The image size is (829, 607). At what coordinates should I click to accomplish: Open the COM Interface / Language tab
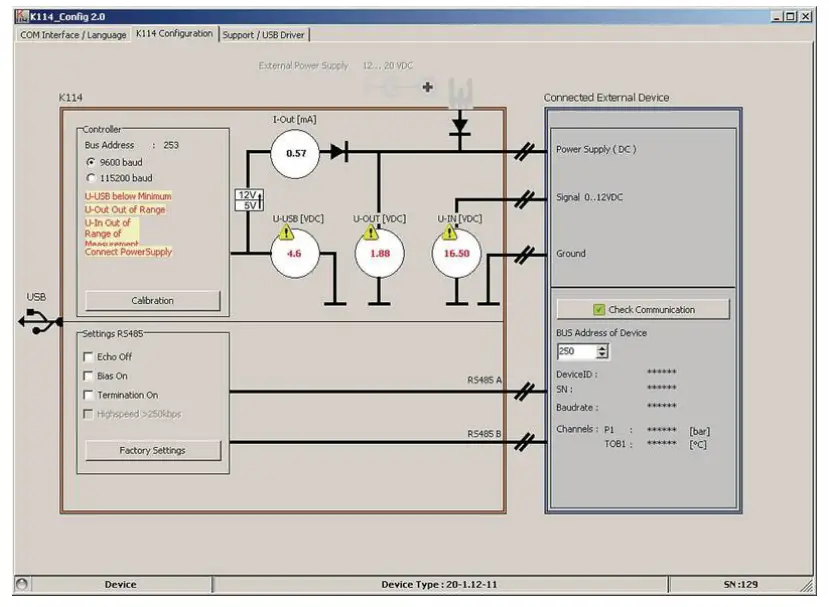click(x=74, y=35)
